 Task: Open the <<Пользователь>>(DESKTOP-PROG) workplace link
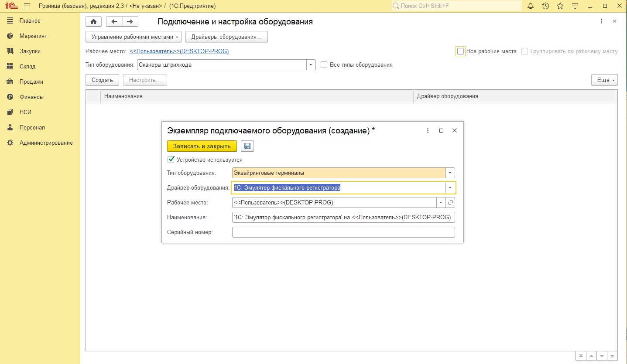pos(179,51)
